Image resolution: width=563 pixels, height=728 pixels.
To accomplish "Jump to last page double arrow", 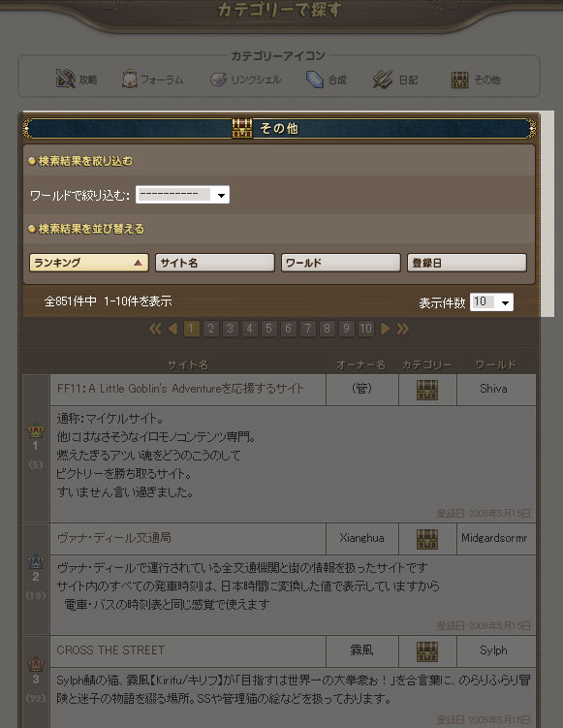I will [403, 329].
